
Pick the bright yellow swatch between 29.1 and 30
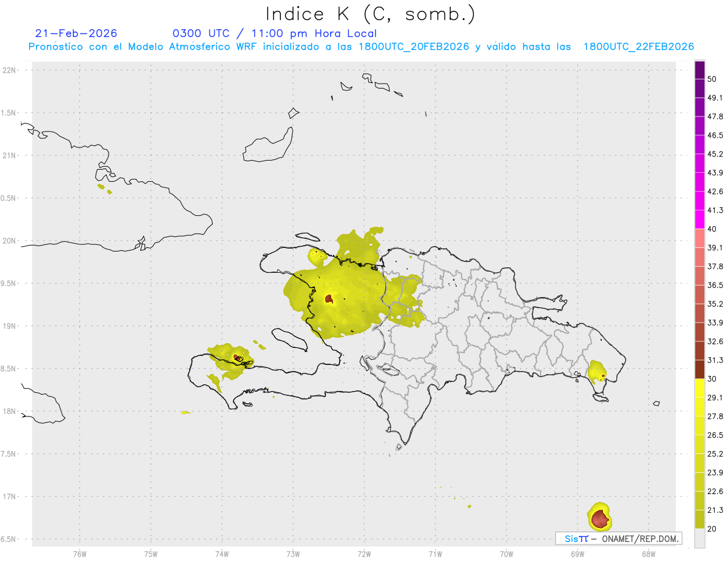(699, 388)
